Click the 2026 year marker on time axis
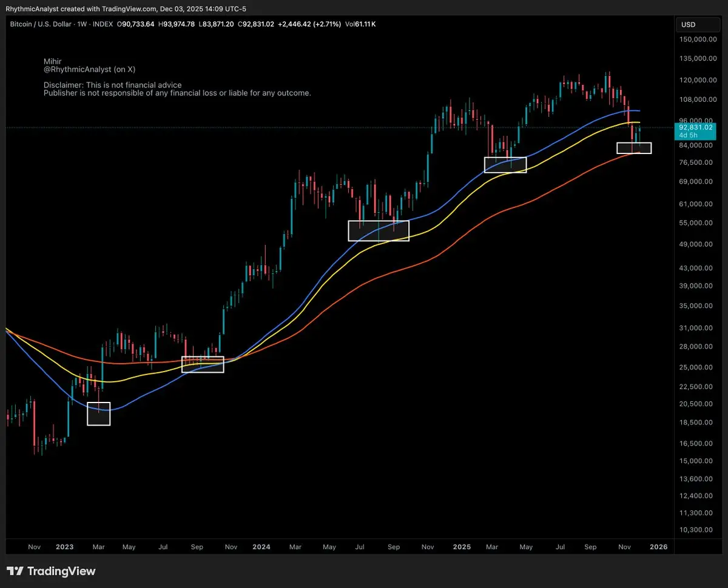Viewport: 728px width, 588px height. (x=658, y=547)
